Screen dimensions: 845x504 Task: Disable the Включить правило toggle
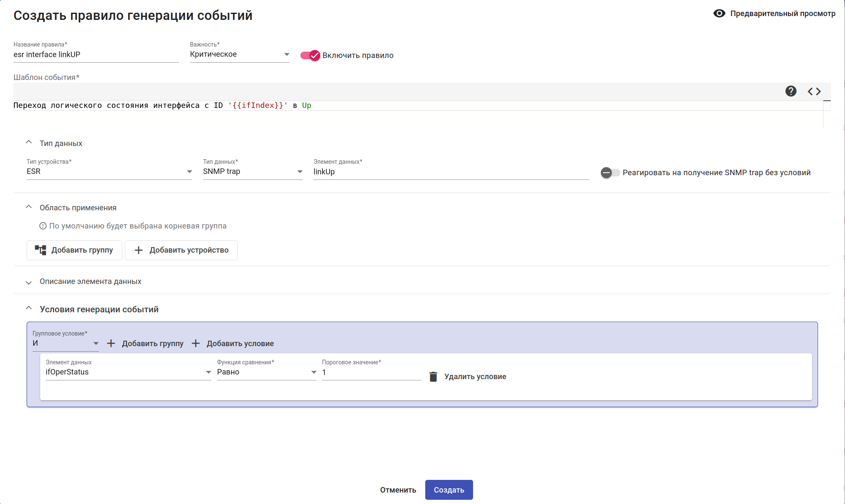310,55
